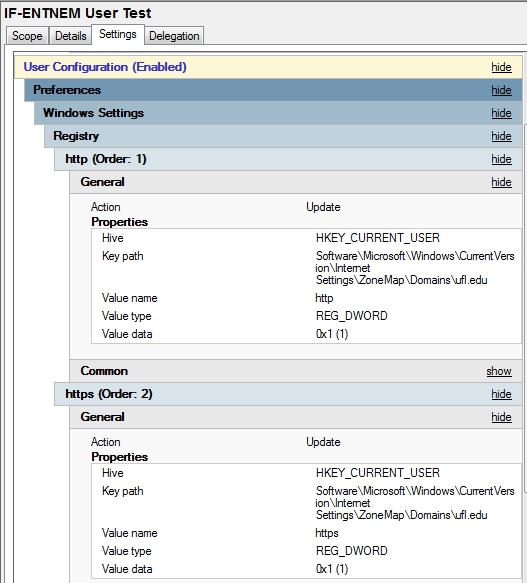Open the Delegation tab
The image size is (527, 583).
[x=174, y=36]
